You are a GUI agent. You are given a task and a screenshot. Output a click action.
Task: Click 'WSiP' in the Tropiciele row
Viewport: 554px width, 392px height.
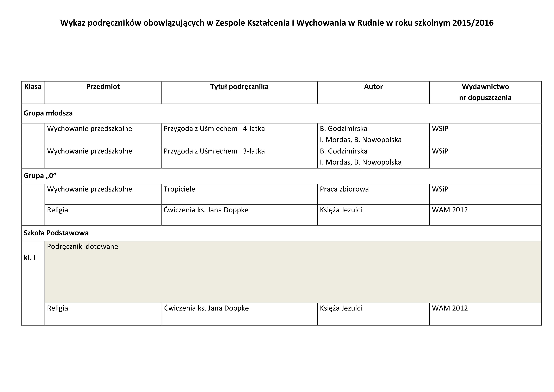click(440, 189)
